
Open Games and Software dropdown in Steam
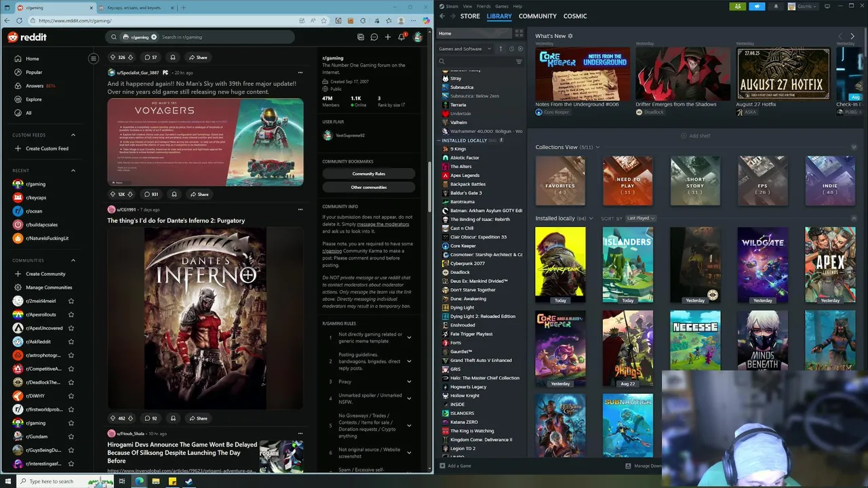tap(465, 49)
